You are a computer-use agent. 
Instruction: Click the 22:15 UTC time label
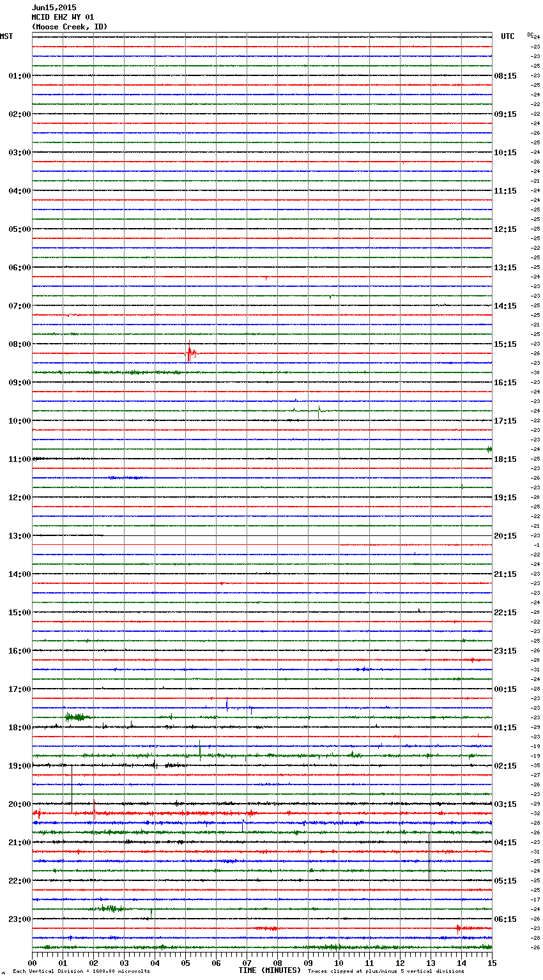point(505,613)
